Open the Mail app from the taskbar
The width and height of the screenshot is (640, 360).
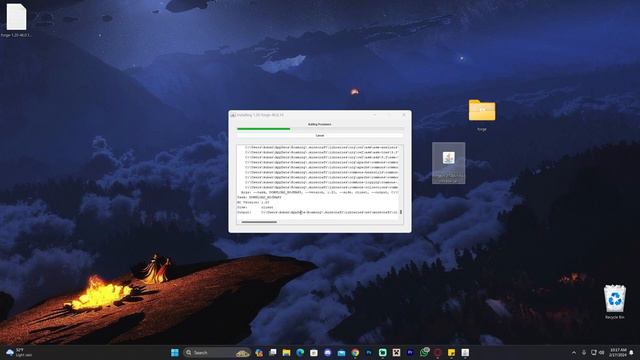click(x=341, y=352)
